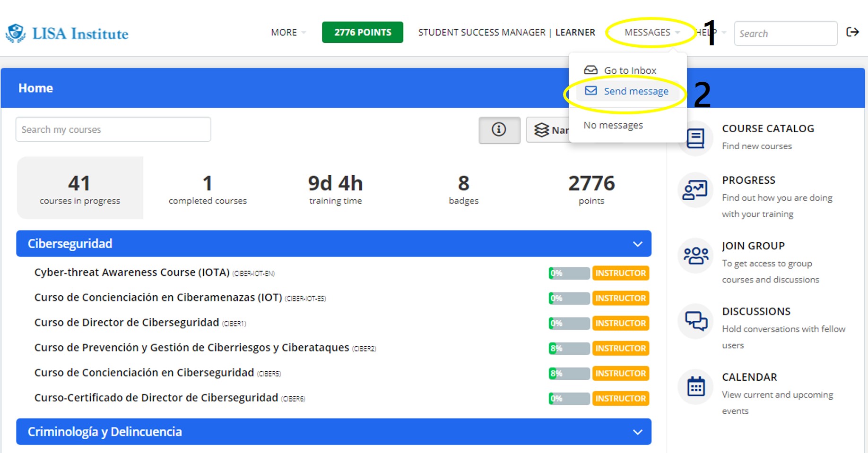Screen dimensions: 868x453
Task: Click the Search my courses field
Action: 113,129
